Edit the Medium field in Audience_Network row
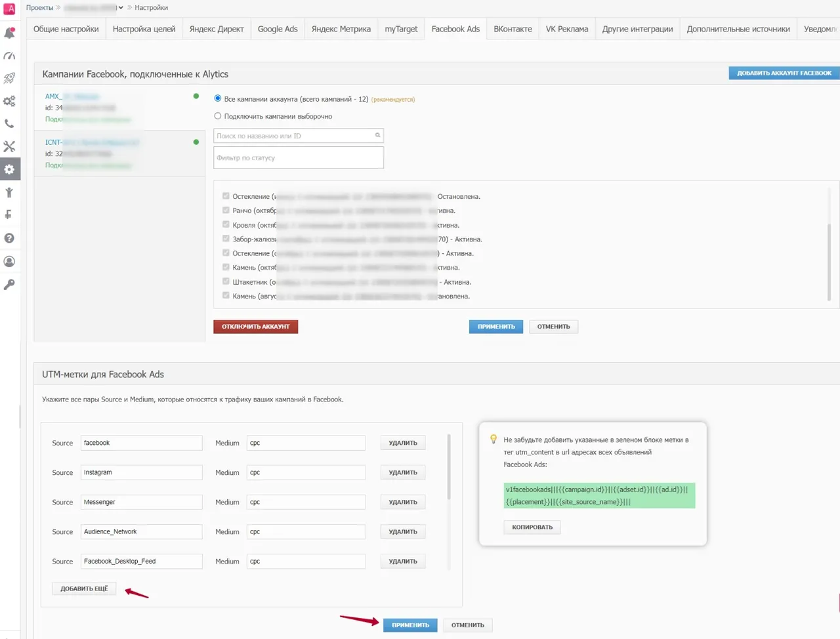 point(306,531)
